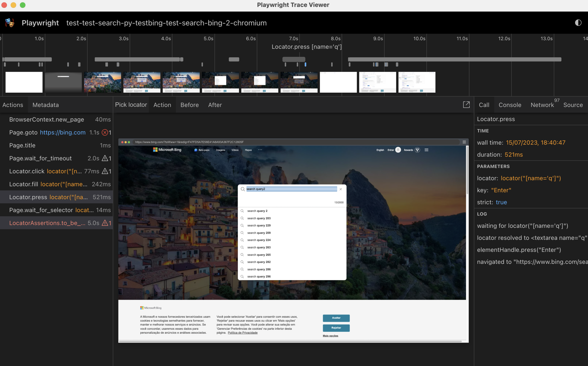Open the Network tab

[542, 105]
